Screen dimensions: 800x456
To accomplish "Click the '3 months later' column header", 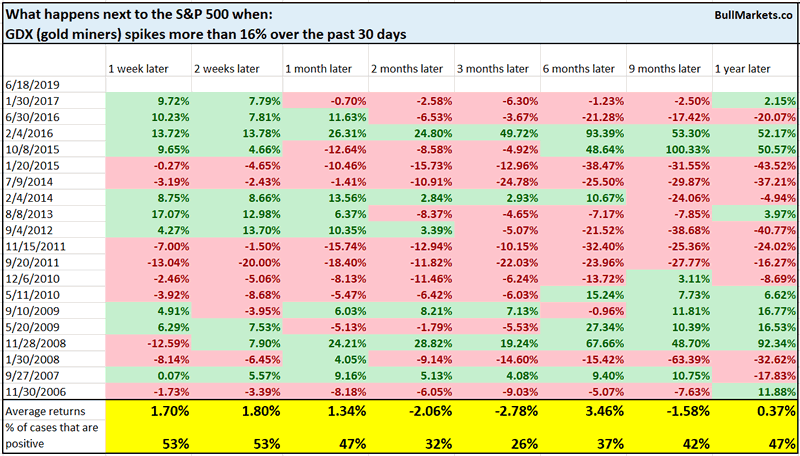I will click(488, 67).
